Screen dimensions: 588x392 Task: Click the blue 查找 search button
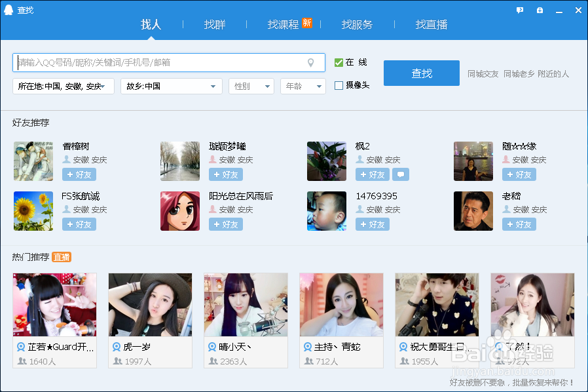click(x=421, y=73)
